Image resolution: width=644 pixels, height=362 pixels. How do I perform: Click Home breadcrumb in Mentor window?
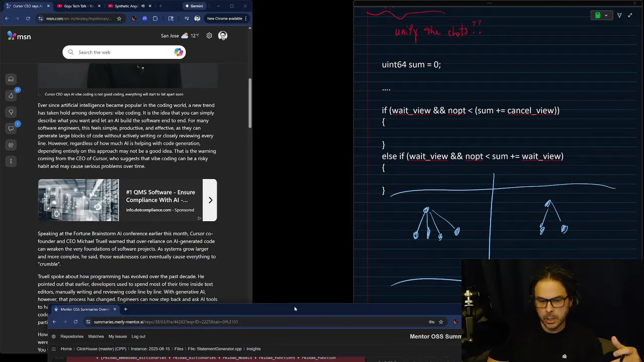pos(66,349)
